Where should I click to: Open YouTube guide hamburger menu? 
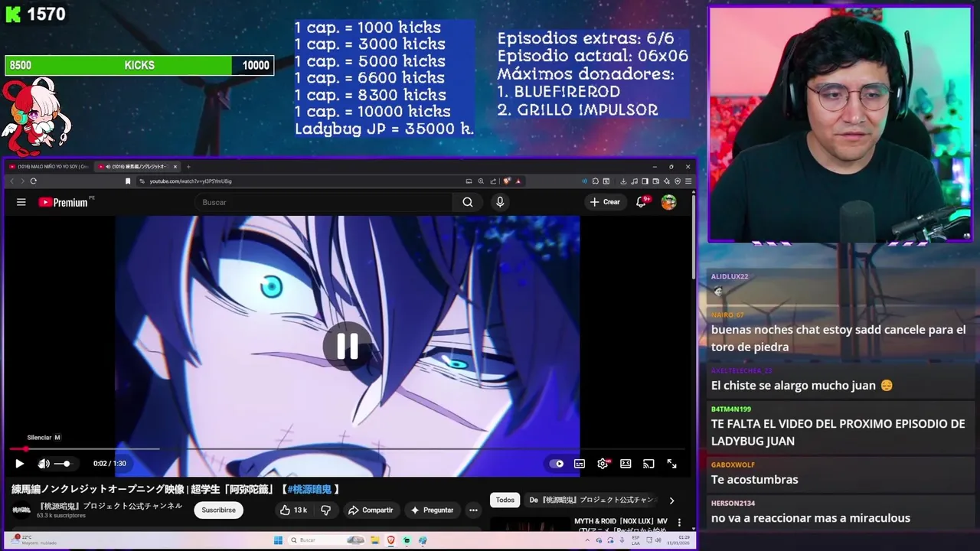click(x=21, y=202)
